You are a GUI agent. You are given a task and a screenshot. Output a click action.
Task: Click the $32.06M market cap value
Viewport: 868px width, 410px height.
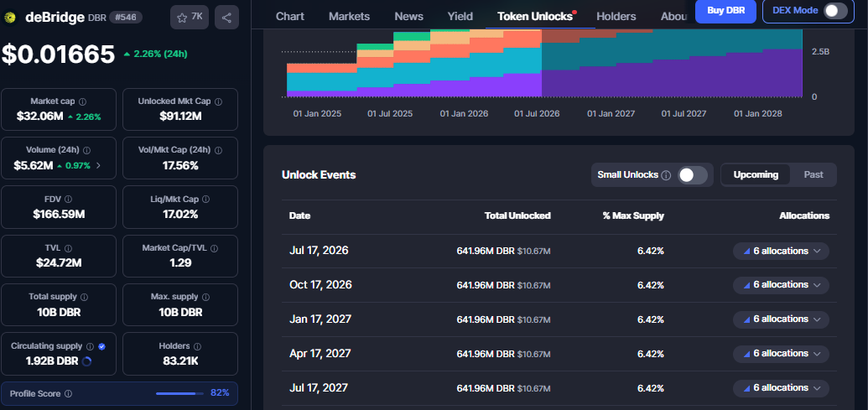click(39, 117)
